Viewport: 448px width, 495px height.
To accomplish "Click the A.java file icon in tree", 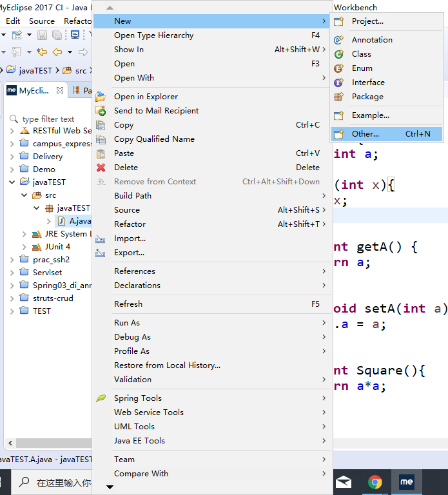I will click(x=62, y=221).
